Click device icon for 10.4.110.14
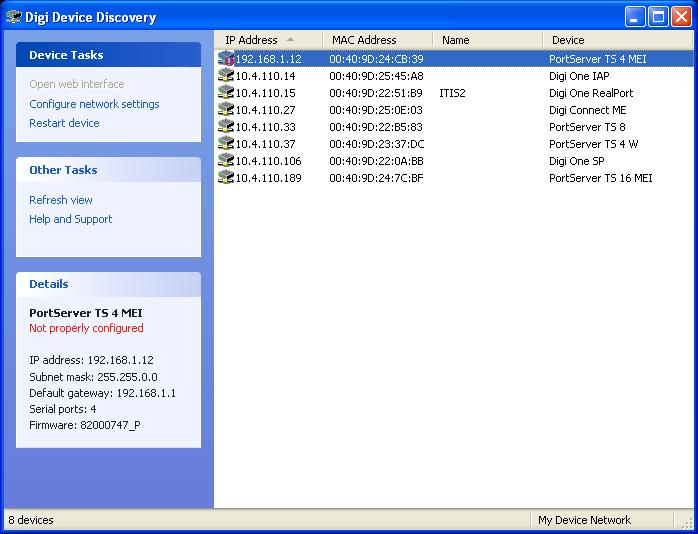This screenshot has width=698, height=534. pyautogui.click(x=226, y=76)
